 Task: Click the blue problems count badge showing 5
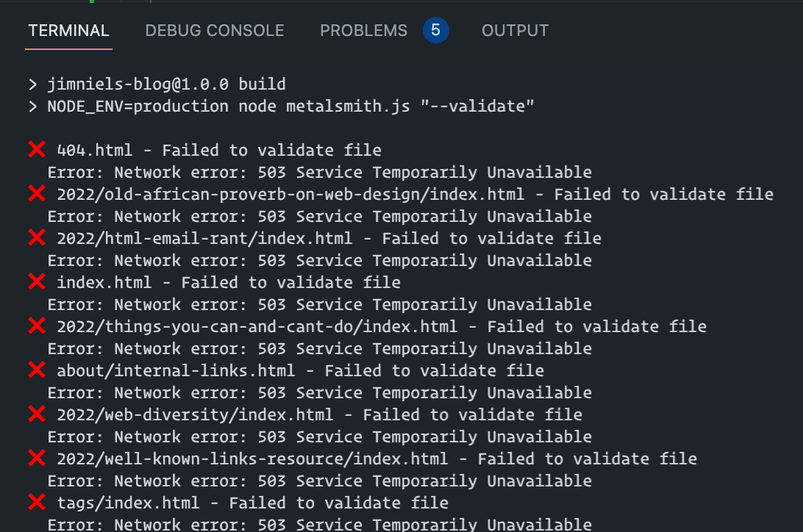coord(436,30)
